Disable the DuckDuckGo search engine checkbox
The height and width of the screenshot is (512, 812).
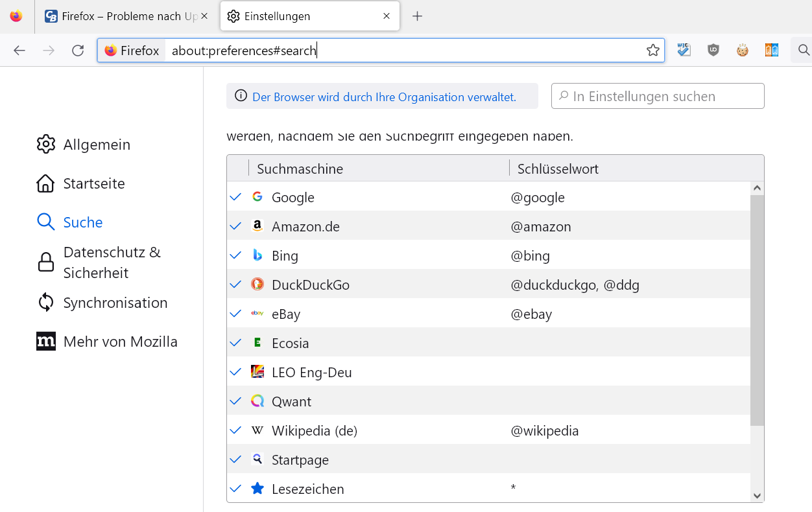236,285
